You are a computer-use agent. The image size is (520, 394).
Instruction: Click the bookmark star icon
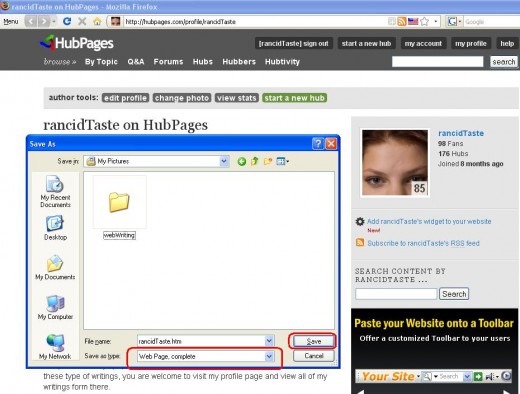[x=424, y=22]
